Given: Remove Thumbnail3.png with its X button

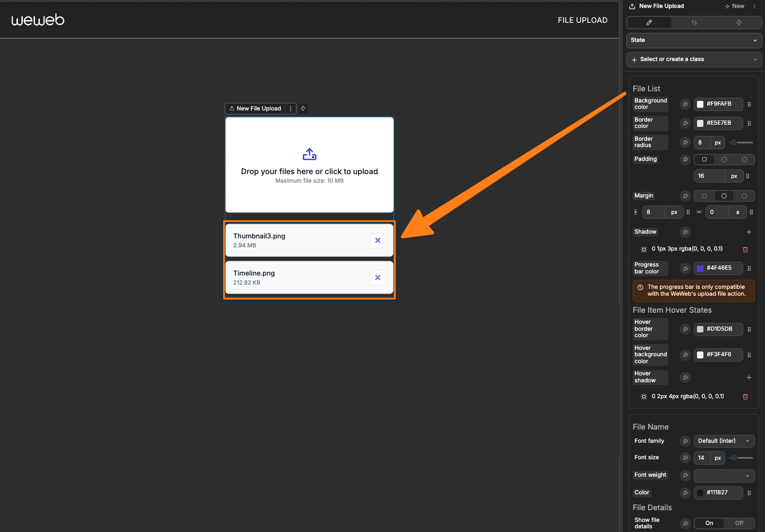Looking at the screenshot, I should point(378,240).
